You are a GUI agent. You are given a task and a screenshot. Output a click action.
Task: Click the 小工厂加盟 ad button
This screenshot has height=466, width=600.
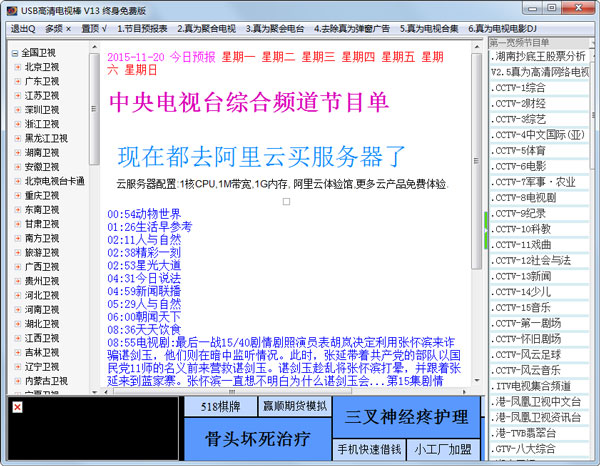click(443, 450)
